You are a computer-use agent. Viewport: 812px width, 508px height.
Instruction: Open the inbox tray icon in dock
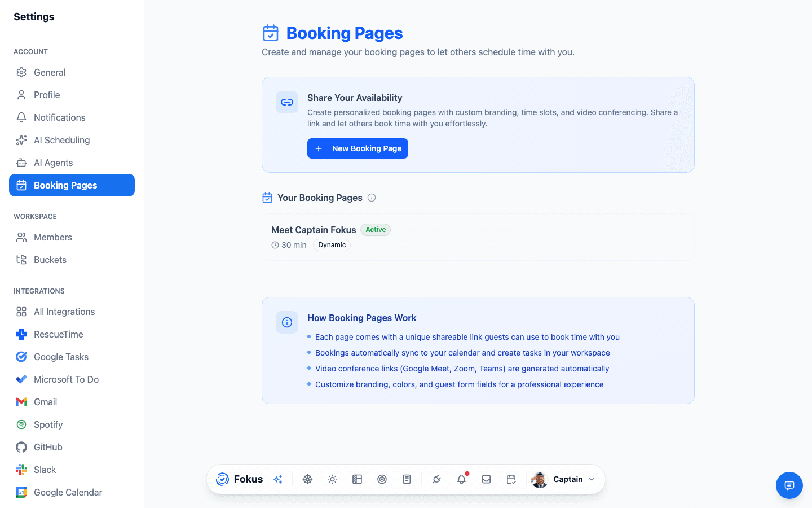click(486, 479)
